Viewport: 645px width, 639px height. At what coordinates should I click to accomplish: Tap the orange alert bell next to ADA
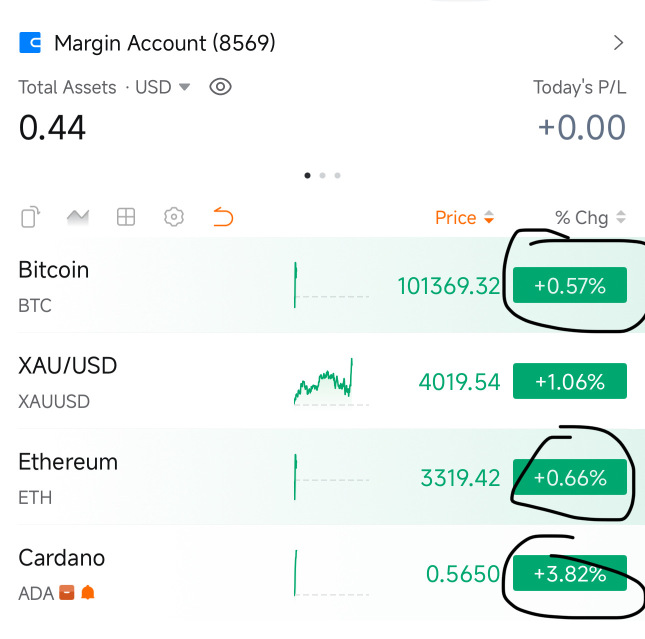(88, 593)
